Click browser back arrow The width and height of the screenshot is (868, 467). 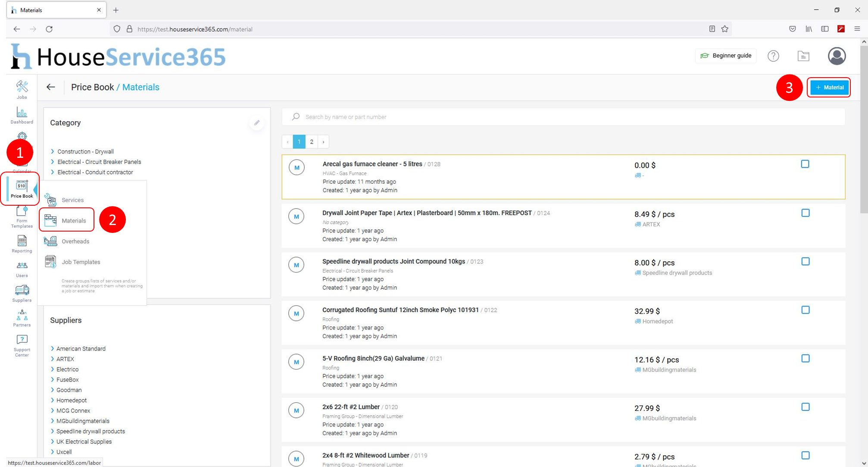tap(17, 29)
